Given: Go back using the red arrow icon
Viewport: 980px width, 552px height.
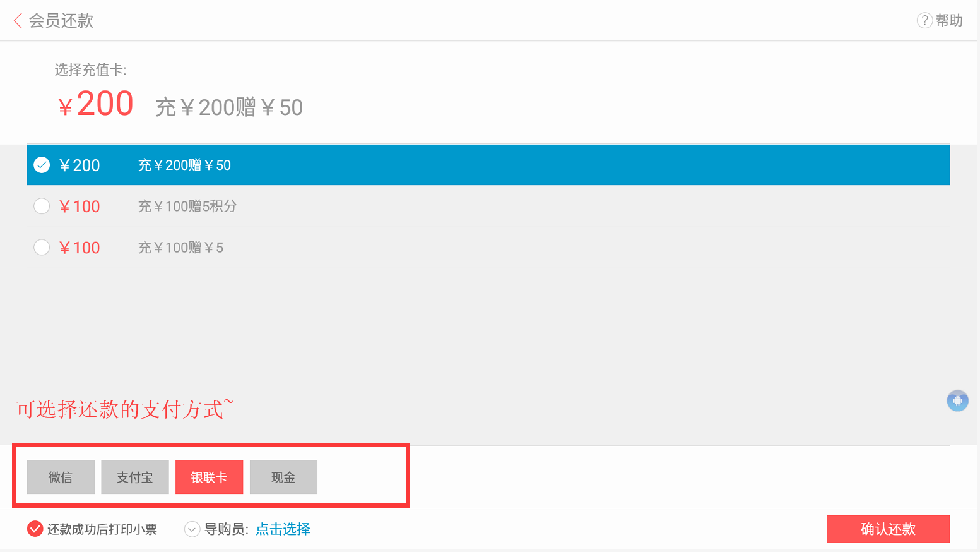Looking at the screenshot, I should point(18,21).
